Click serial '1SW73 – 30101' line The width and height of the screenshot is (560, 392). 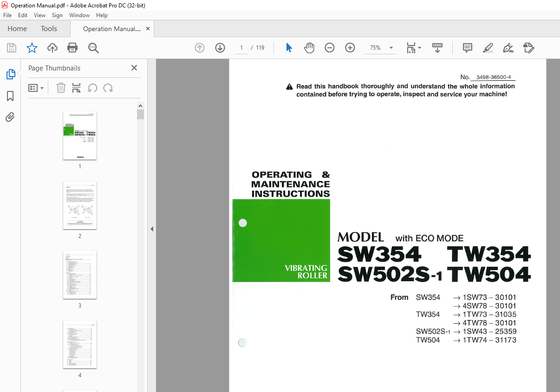(x=489, y=297)
